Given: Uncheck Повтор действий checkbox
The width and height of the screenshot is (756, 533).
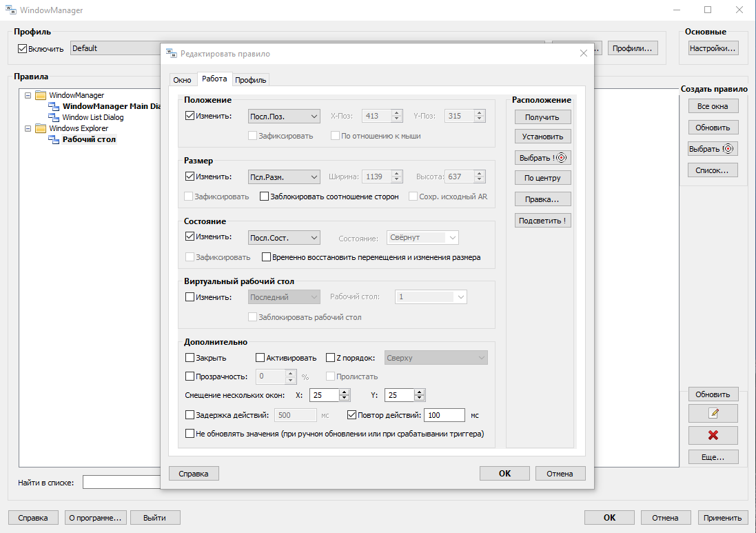Looking at the screenshot, I should click(351, 415).
